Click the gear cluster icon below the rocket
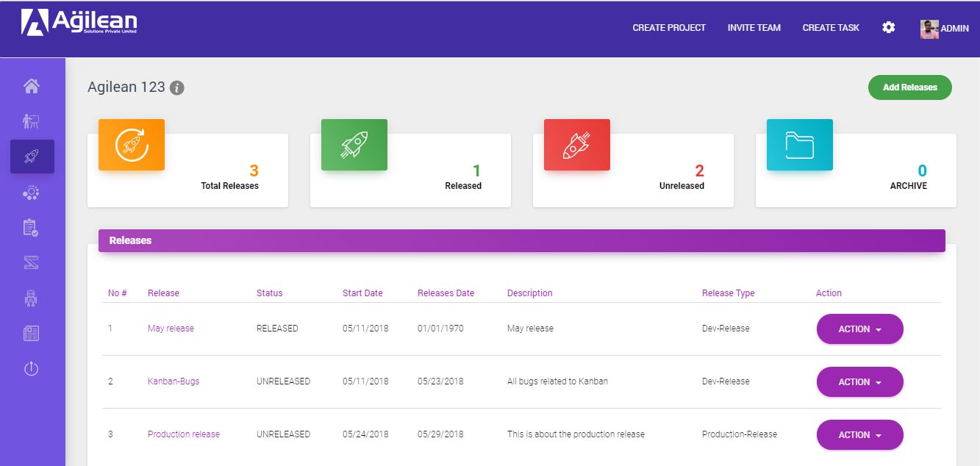This screenshot has width=980, height=466. 32,192
